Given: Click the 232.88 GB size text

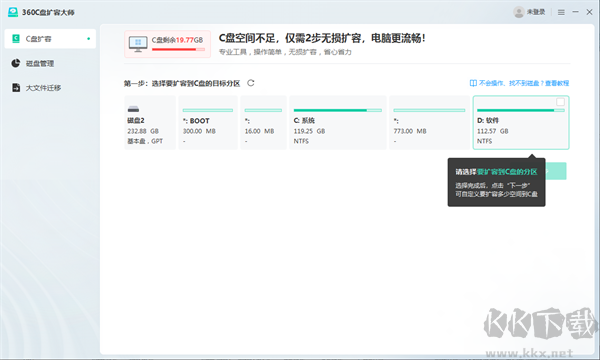Looking at the screenshot, I should tap(143, 131).
